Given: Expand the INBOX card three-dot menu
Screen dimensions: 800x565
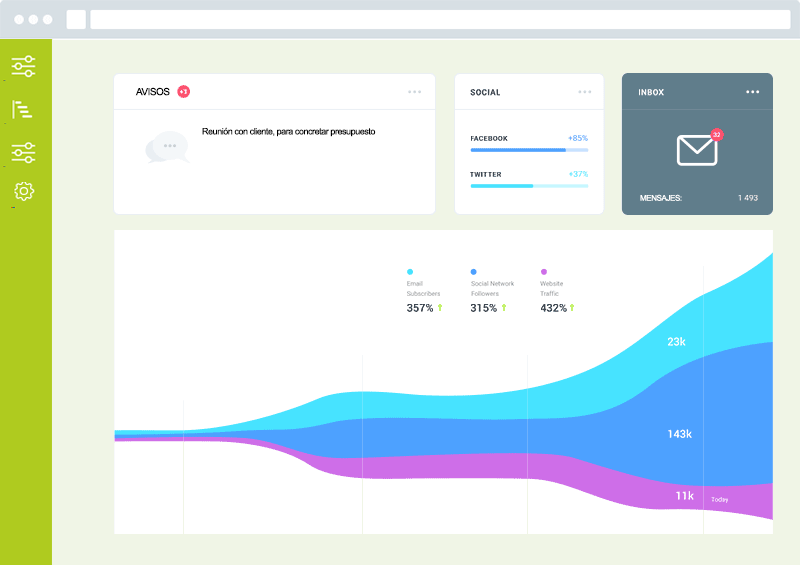Looking at the screenshot, I should point(753,92).
